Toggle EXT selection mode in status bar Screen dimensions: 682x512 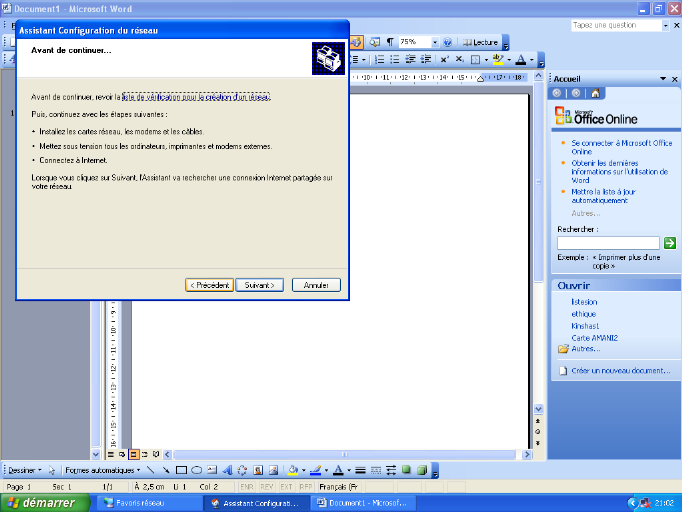(x=286, y=487)
